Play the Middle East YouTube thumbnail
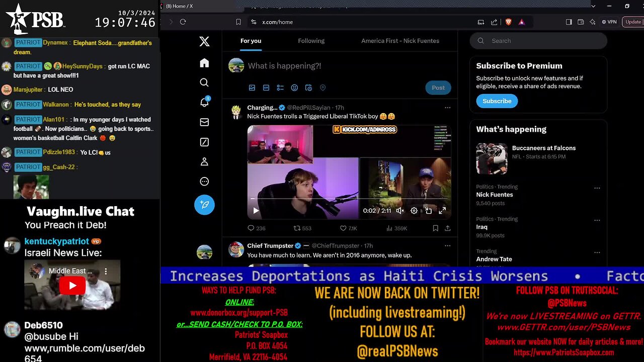Viewport: 644px width, 362px height. pyautogui.click(x=72, y=286)
